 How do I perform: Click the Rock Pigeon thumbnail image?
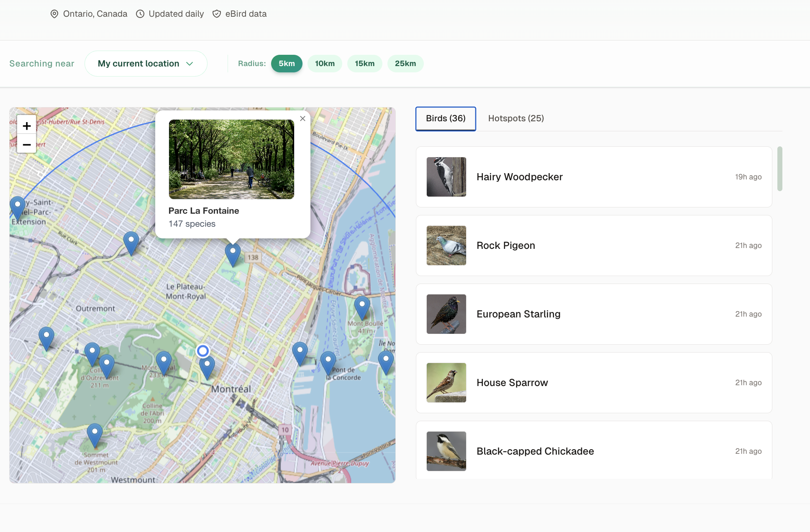click(x=446, y=246)
